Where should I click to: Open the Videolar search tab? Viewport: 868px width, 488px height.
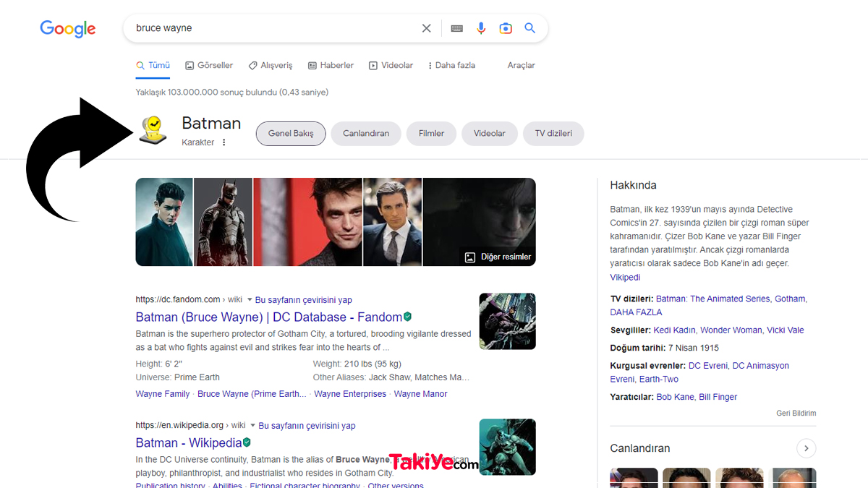(x=391, y=65)
